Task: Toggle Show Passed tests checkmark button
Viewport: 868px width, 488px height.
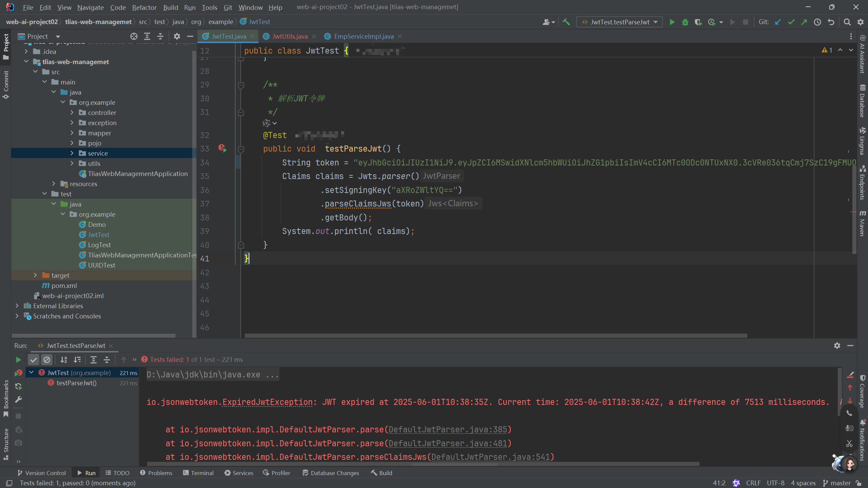Action: click(x=34, y=359)
